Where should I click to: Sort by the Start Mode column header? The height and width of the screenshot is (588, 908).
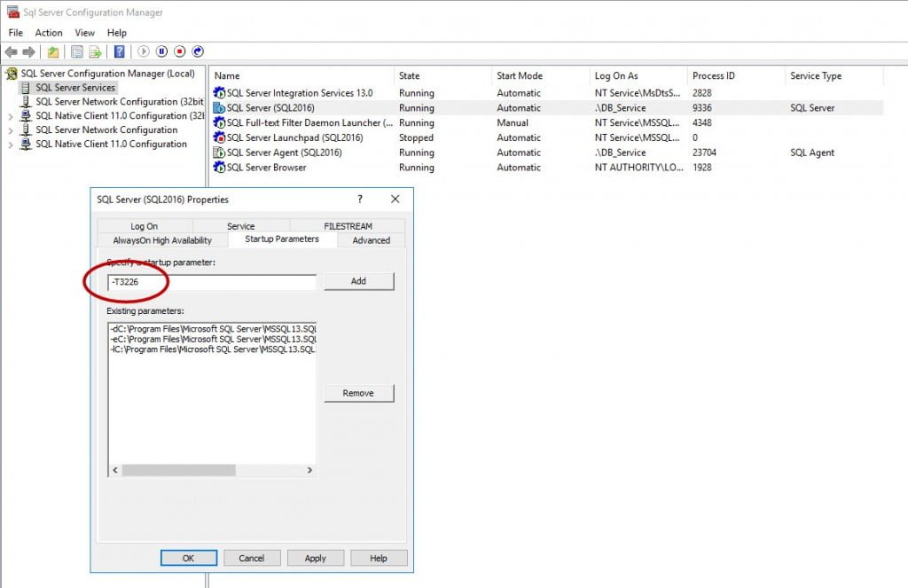[540, 76]
